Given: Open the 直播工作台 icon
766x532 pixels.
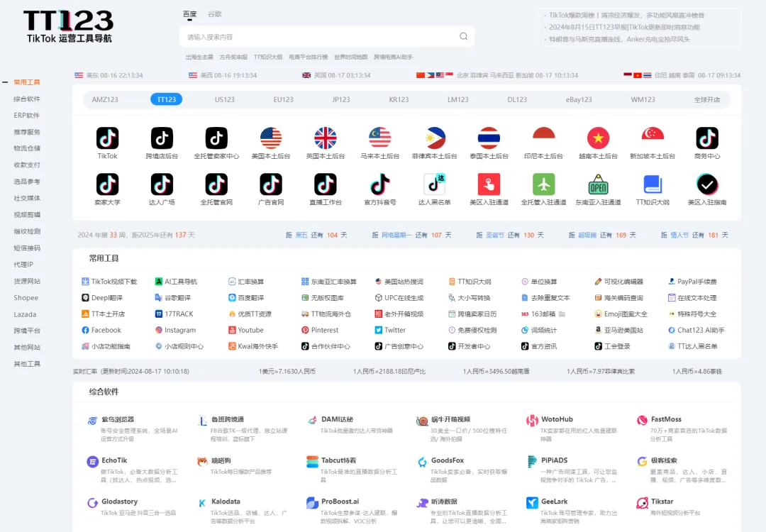Looking at the screenshot, I should 326,184.
